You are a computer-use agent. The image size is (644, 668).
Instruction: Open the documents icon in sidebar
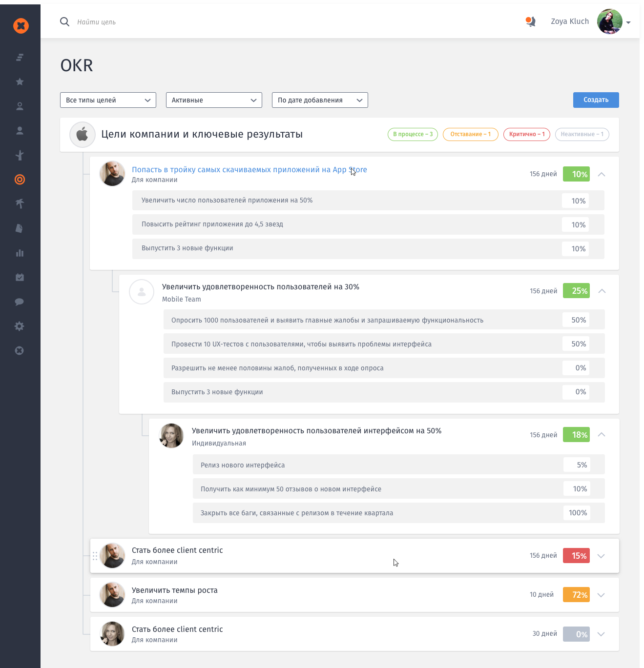[20, 228]
